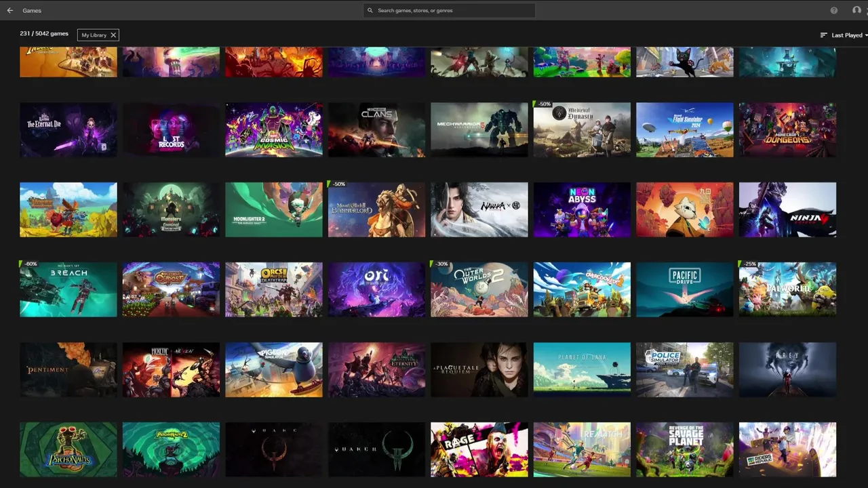Click the Games page title
The height and width of the screenshot is (488, 868).
click(32, 11)
